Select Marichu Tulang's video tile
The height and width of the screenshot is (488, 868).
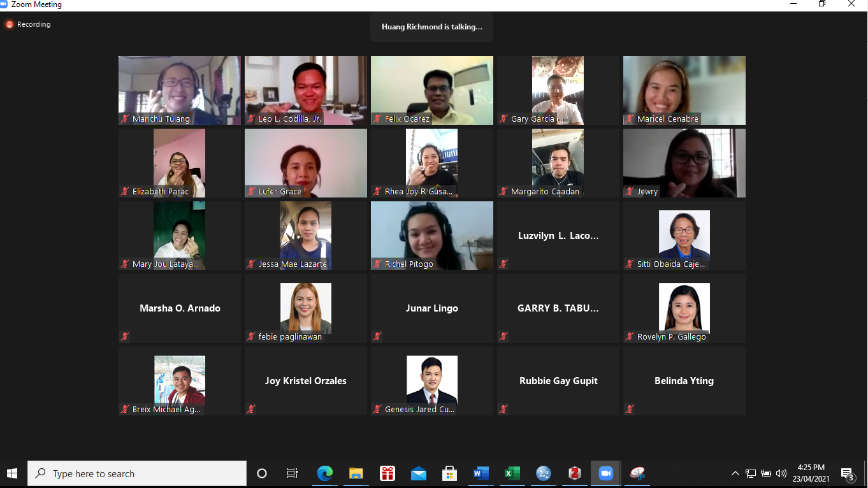[x=180, y=90]
